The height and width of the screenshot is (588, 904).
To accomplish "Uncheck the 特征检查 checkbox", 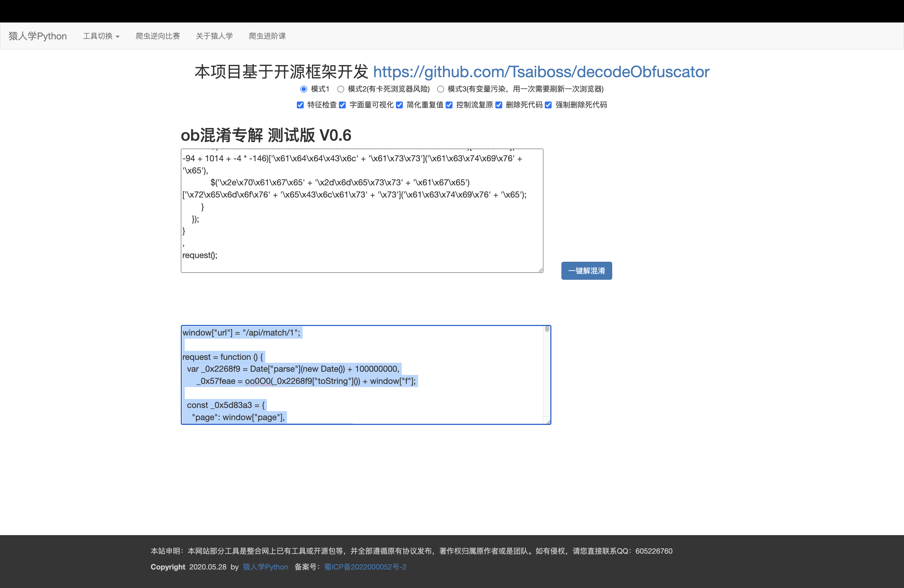I will [x=300, y=105].
